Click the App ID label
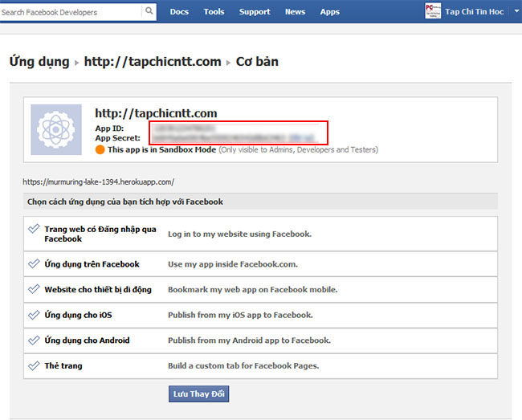The width and height of the screenshot is (522, 420). point(109,128)
